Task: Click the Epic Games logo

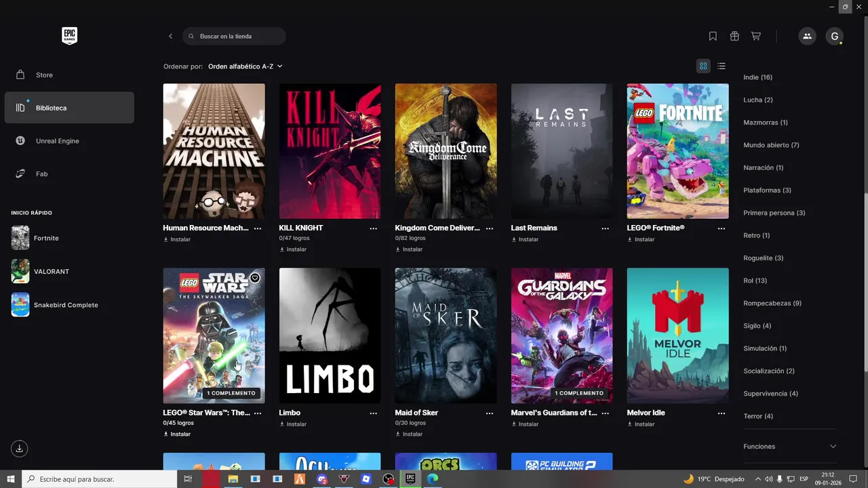Action: [69, 36]
